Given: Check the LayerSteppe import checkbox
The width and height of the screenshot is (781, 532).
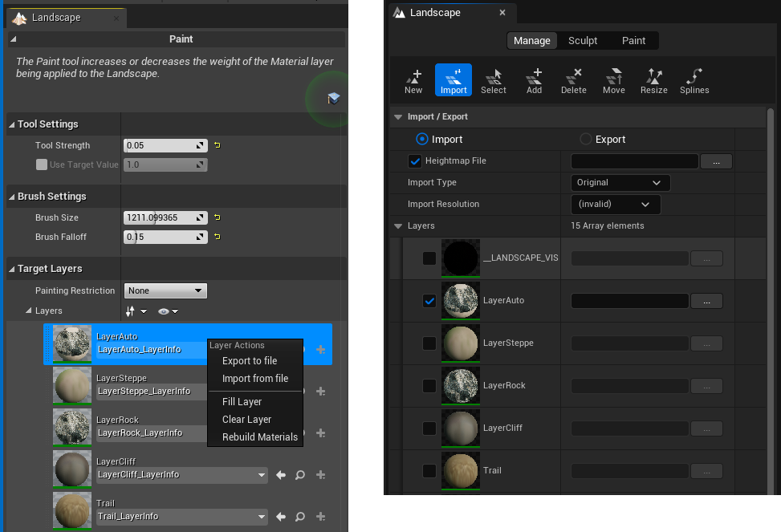Looking at the screenshot, I should tap(429, 343).
